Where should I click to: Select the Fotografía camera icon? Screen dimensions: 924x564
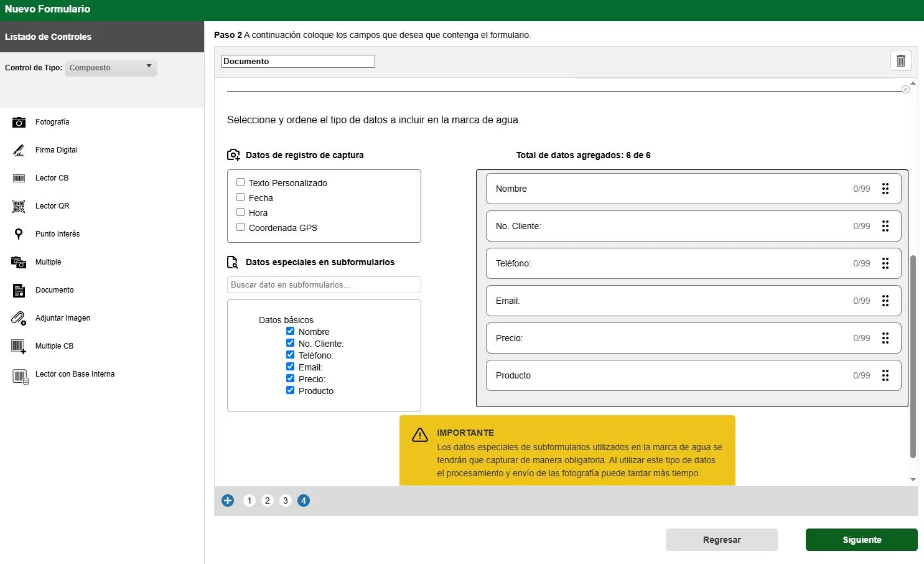pyautogui.click(x=19, y=122)
